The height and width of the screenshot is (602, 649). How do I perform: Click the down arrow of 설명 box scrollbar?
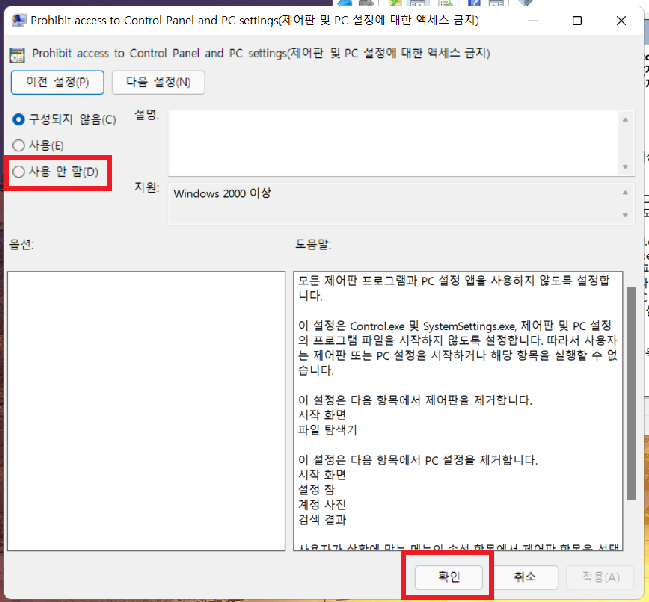point(625,167)
